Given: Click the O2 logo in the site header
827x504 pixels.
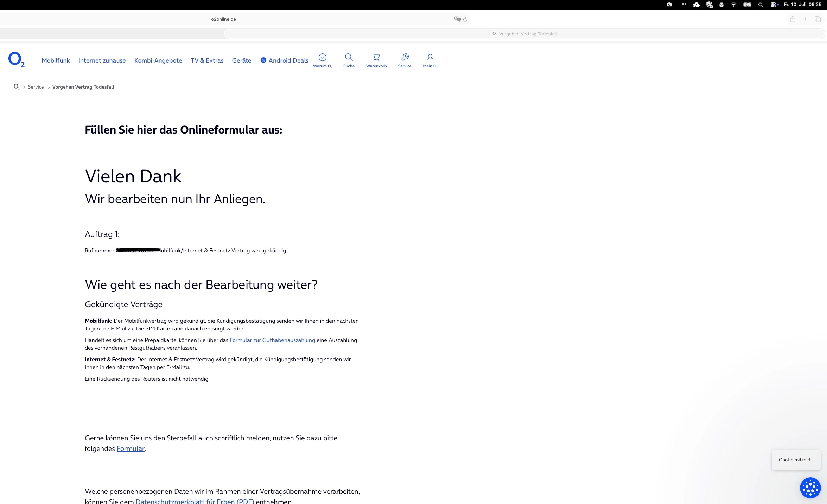Looking at the screenshot, I should pos(17,60).
